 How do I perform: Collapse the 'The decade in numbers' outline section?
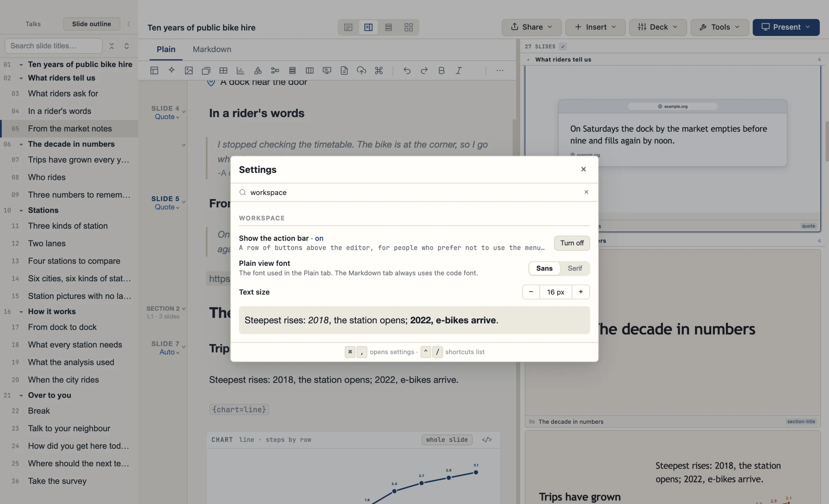coord(21,144)
